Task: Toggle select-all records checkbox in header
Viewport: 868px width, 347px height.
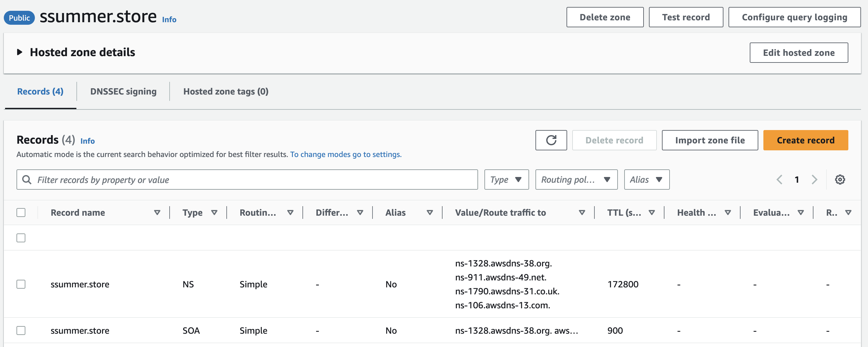Action: coord(21,213)
